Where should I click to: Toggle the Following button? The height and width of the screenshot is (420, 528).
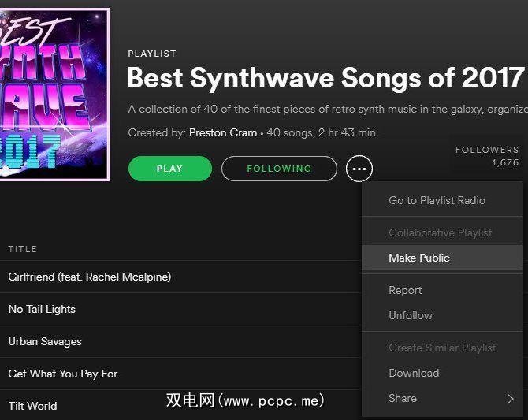(x=279, y=169)
